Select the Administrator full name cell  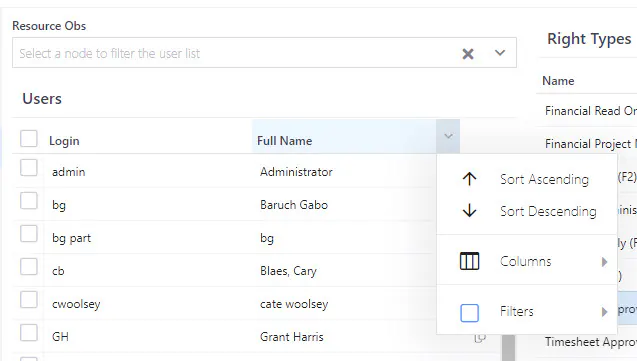(x=296, y=172)
